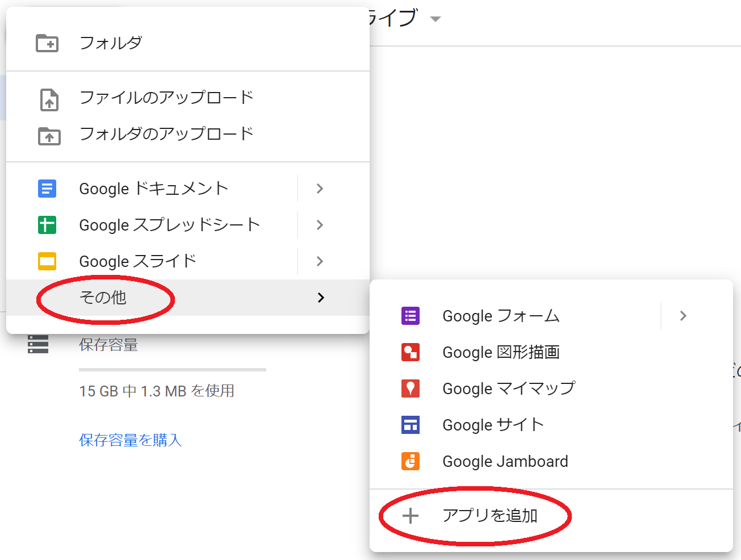Viewport: 741px width, 560px height.
Task: Open the その他 menu item
Action: coord(188,298)
